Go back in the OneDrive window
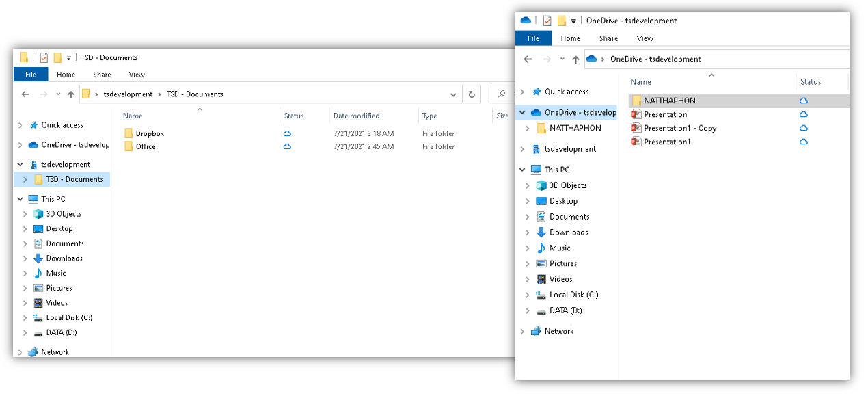The image size is (868, 398). (528, 59)
